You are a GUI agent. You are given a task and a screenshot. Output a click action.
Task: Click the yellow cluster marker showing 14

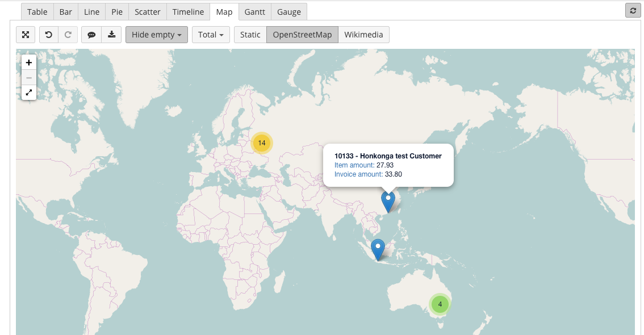[261, 143]
